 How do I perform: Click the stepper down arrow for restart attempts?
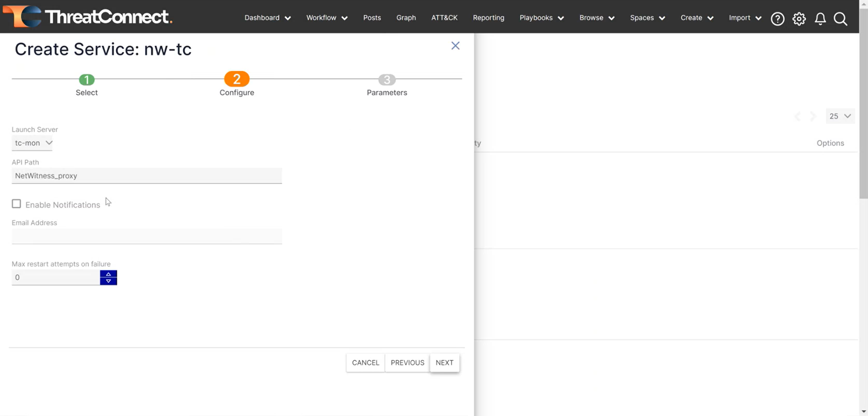point(108,281)
